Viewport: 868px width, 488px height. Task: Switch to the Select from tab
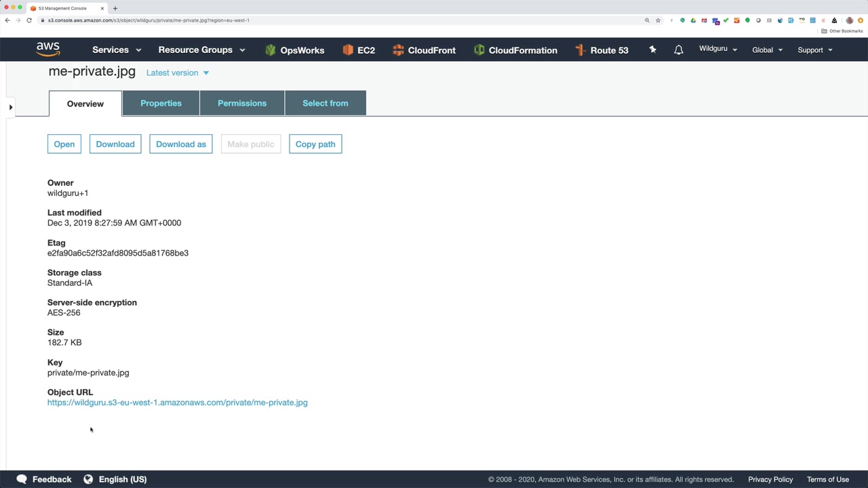click(x=325, y=103)
